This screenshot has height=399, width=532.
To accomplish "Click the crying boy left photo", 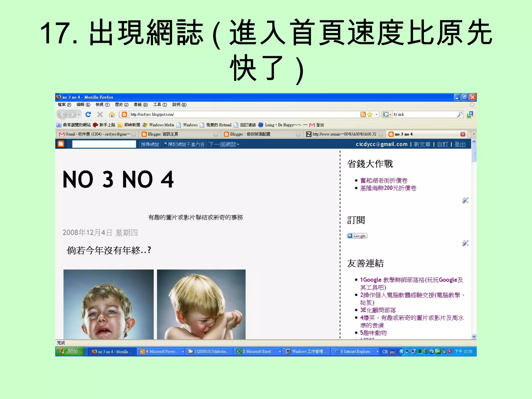I will coord(108,304).
